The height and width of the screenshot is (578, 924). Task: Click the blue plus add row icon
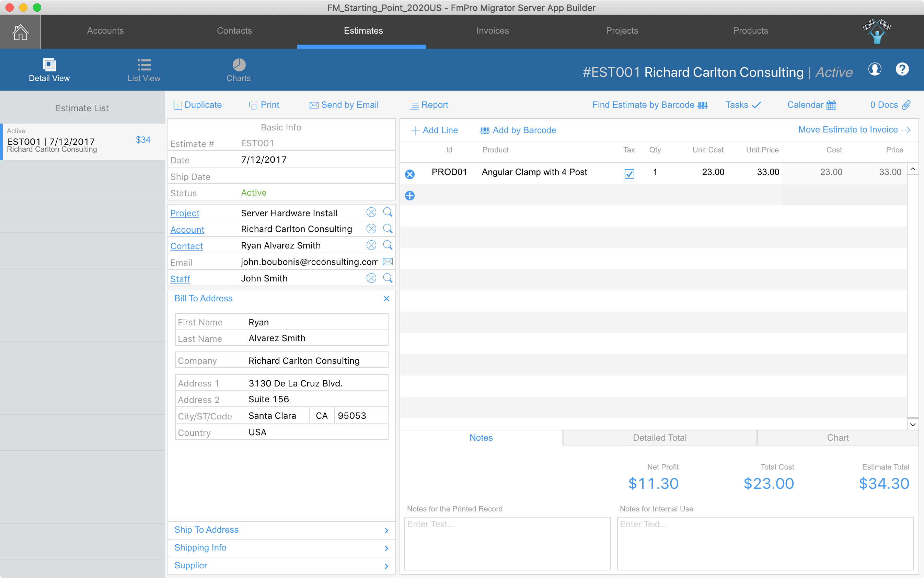410,196
